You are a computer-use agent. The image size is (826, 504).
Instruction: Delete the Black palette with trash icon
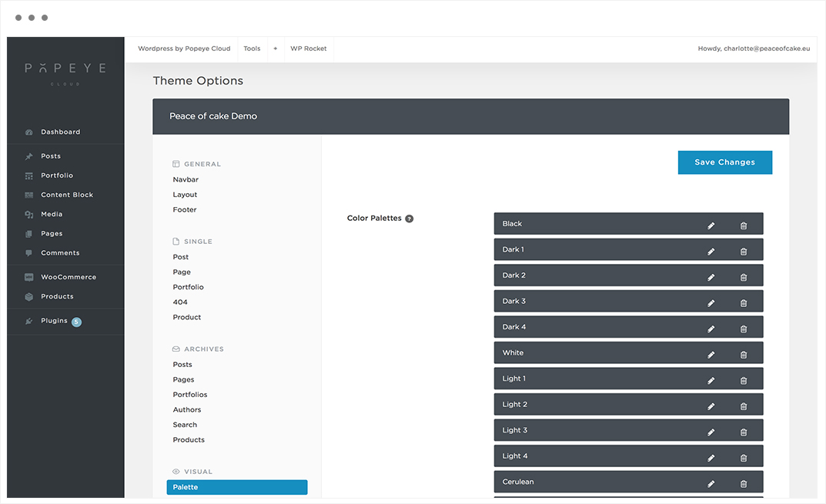744,226
